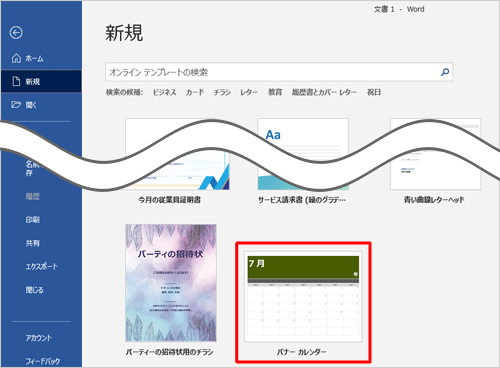Click the home icon in the sidebar
This screenshot has height=368, width=500.
click(x=16, y=58)
